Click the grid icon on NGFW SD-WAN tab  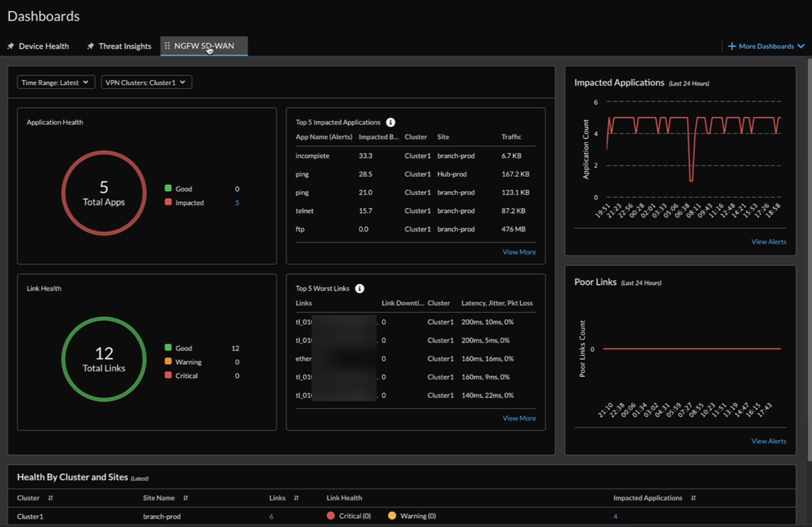pos(167,46)
